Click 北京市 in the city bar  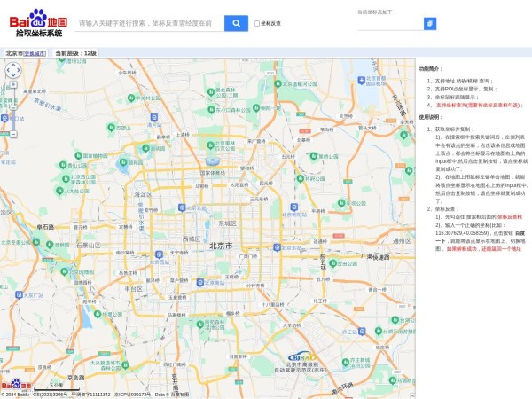[x=13, y=53]
